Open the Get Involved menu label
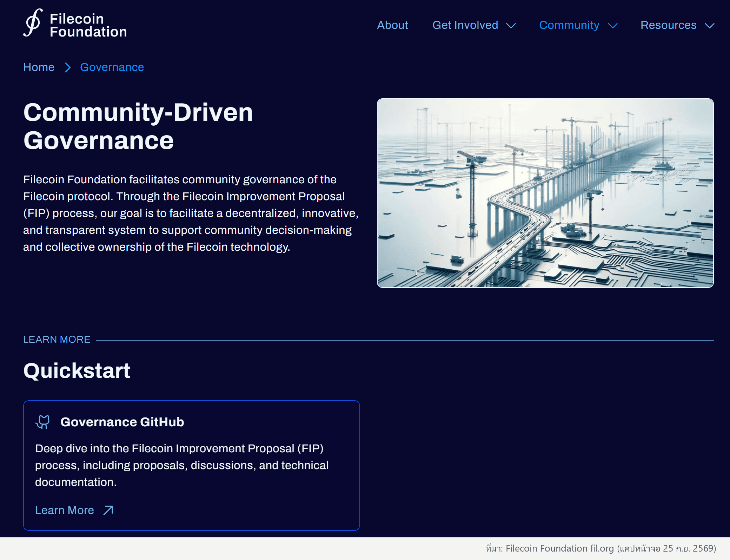This screenshot has height=560, width=730. pyautogui.click(x=465, y=25)
